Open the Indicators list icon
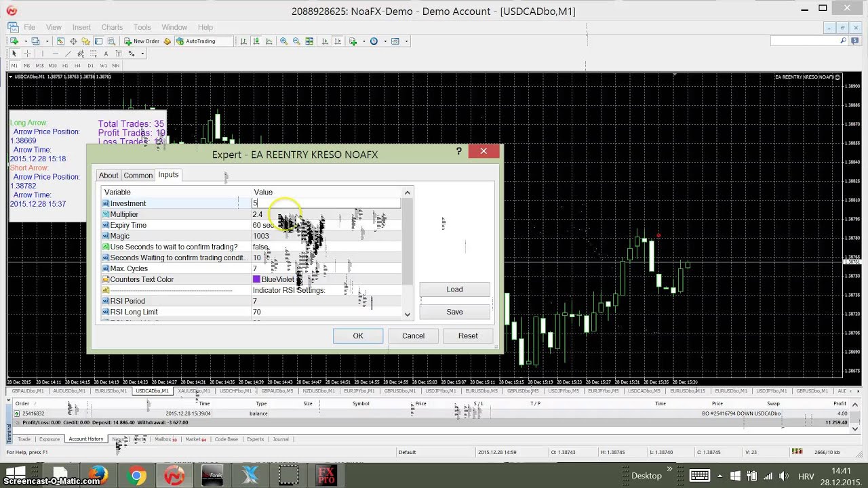Viewport: 868px width, 488px height. click(353, 41)
